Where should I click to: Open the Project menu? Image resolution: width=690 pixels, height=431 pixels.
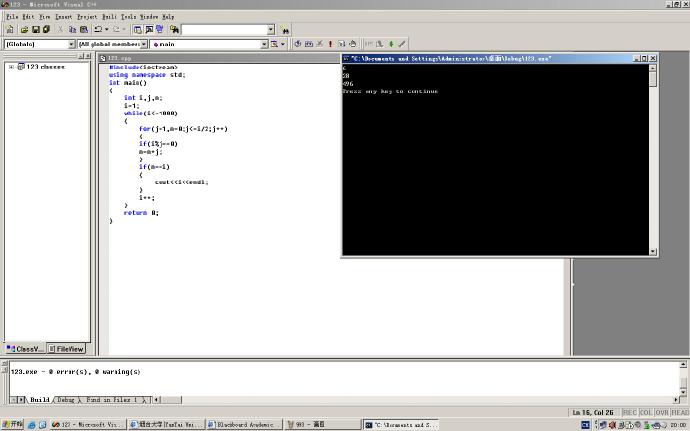click(x=87, y=17)
